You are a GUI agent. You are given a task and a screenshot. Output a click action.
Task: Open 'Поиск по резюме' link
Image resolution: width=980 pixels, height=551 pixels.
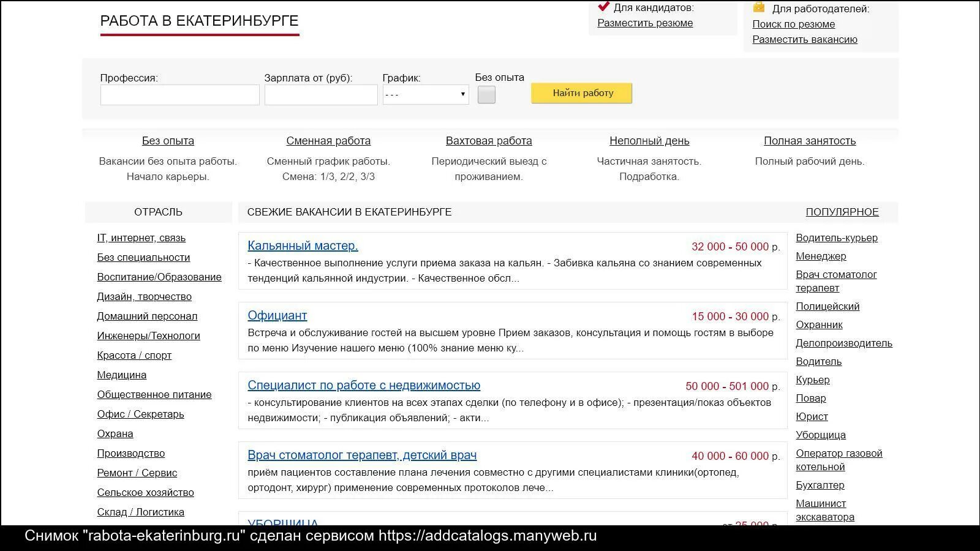point(793,24)
